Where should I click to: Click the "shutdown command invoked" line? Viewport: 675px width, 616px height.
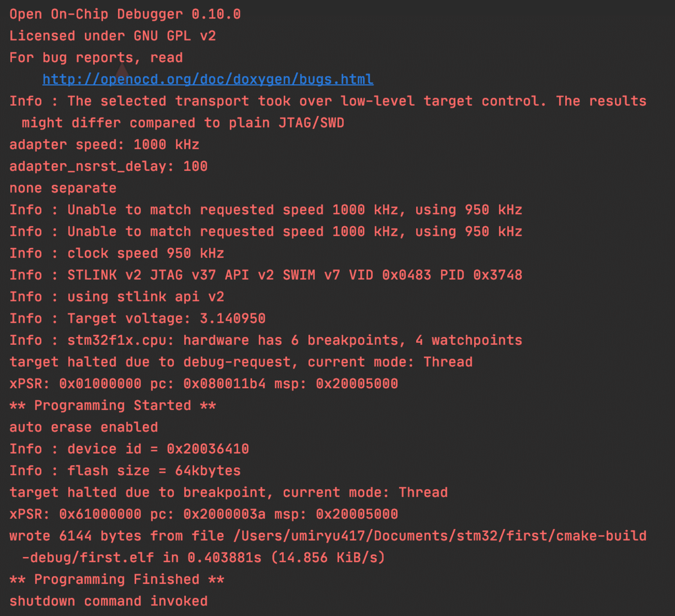[109, 601]
